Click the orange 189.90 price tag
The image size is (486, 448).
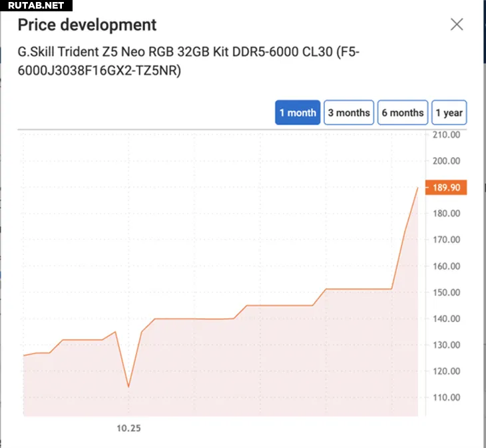446,188
